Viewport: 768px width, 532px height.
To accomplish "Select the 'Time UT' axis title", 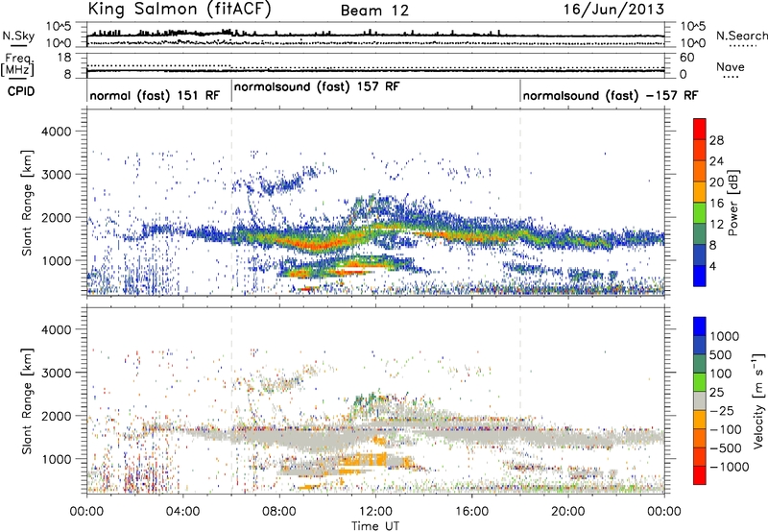I will [x=375, y=526].
